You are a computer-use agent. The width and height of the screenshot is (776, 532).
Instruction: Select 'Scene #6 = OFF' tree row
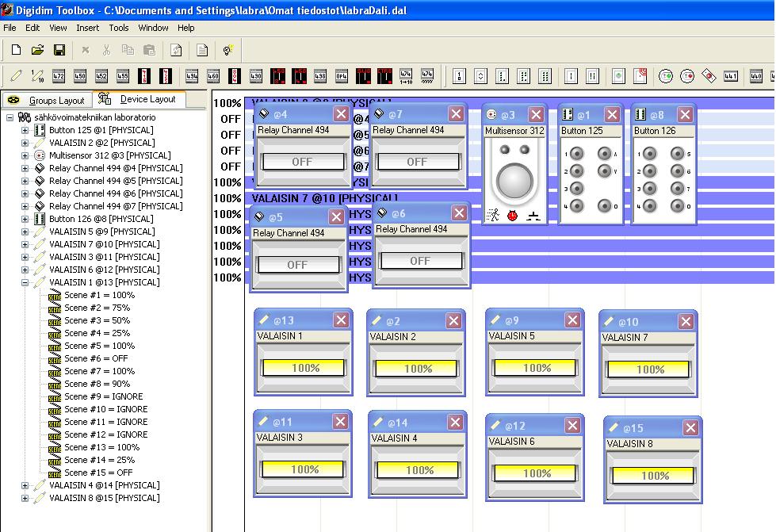96,358
